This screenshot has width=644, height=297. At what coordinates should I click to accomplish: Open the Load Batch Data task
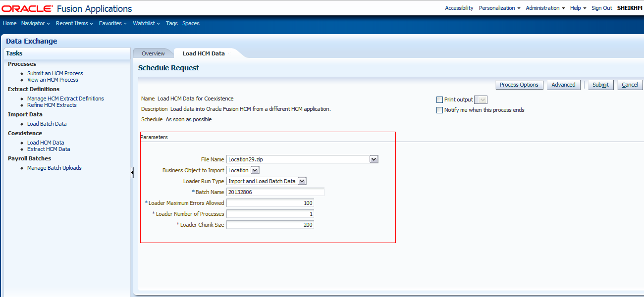(x=47, y=123)
